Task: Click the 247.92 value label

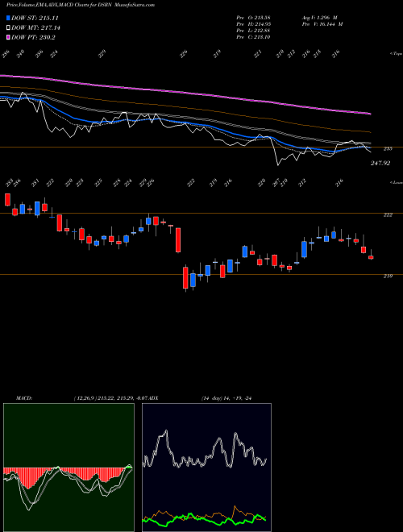Action: (380, 163)
